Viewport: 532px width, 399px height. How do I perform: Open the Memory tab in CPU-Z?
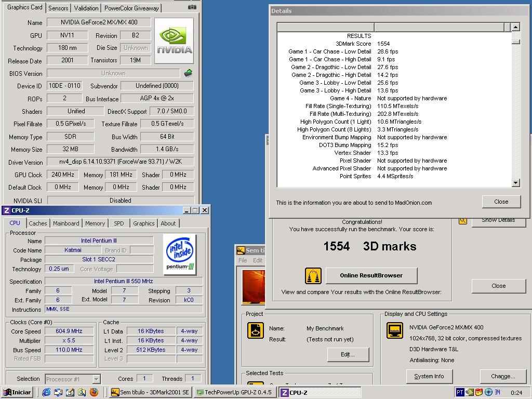95,223
